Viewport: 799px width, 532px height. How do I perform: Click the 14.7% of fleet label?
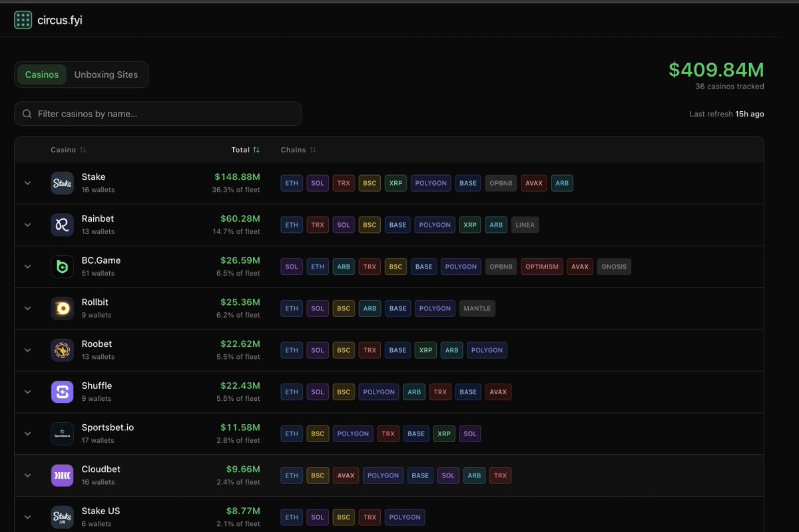[236, 232]
